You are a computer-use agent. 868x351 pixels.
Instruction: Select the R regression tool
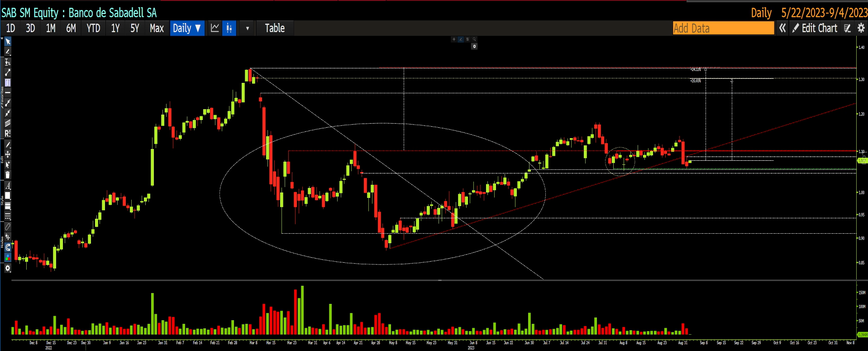[x=8, y=134]
